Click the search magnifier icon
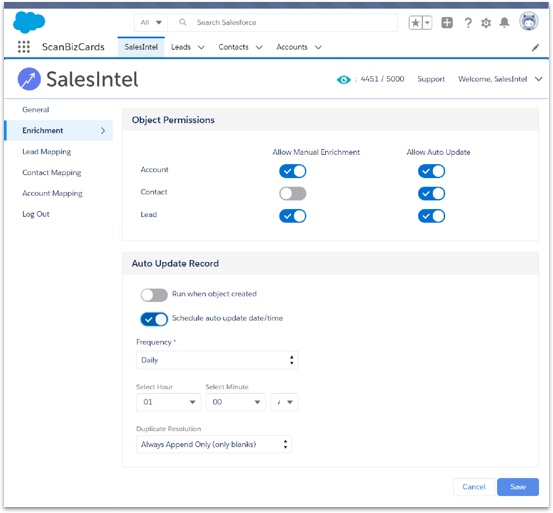553x513 pixels. (x=183, y=23)
